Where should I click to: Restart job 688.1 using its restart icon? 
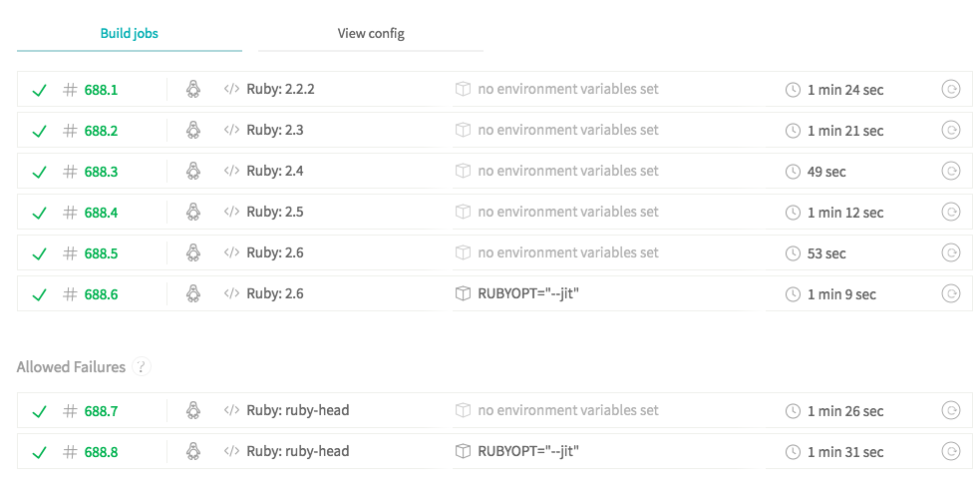tap(951, 90)
